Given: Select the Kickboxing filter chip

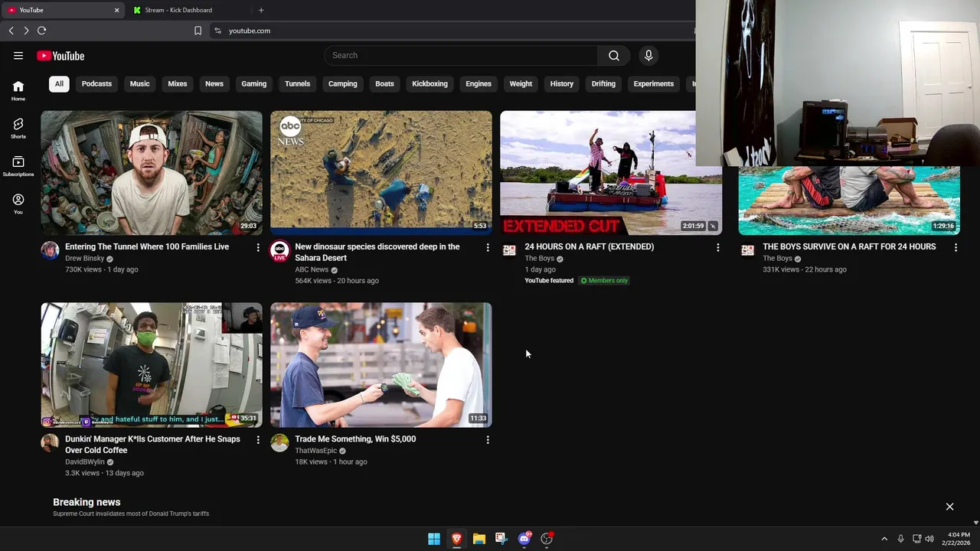Looking at the screenshot, I should (x=430, y=83).
